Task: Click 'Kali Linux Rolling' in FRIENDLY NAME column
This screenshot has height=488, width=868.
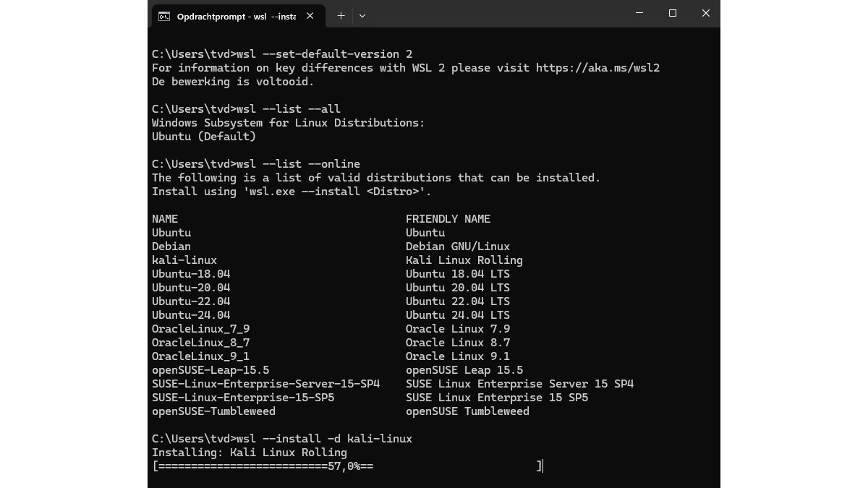Action: (464, 260)
